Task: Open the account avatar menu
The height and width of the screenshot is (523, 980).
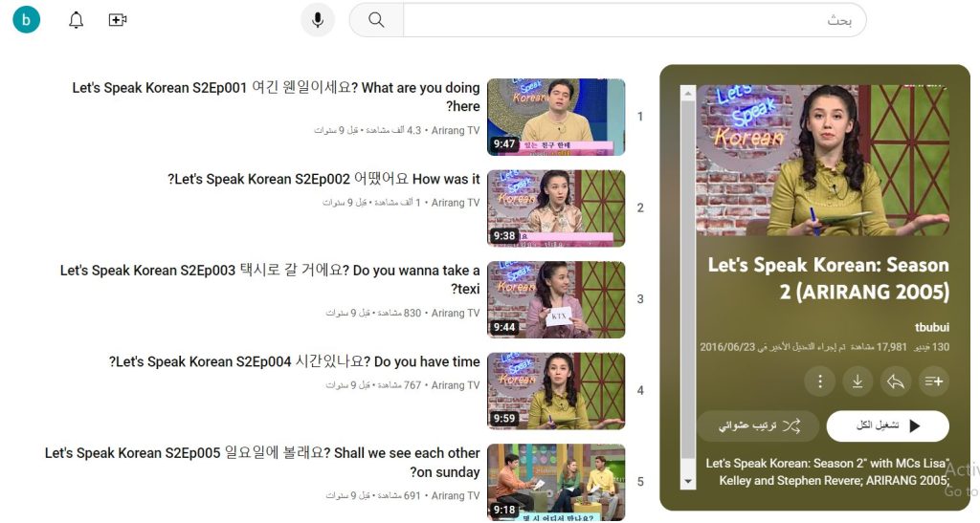Action: tap(27, 19)
